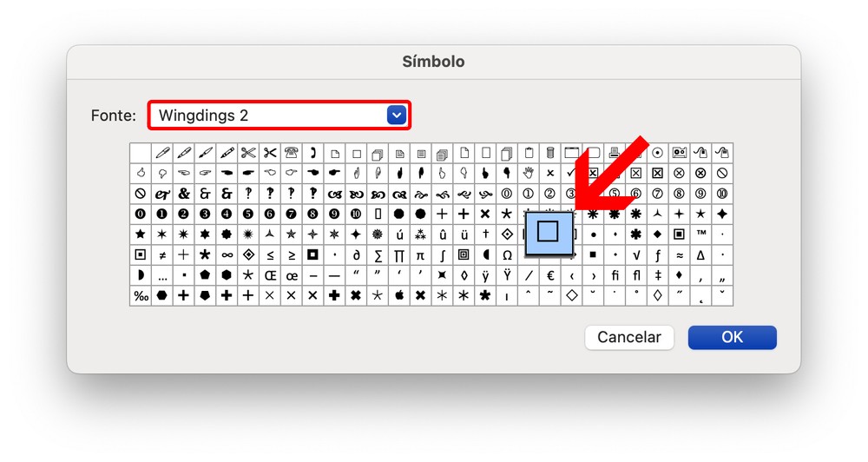This screenshot has height=462, width=868.
Task: Pick the square root symbol
Action: tap(636, 254)
